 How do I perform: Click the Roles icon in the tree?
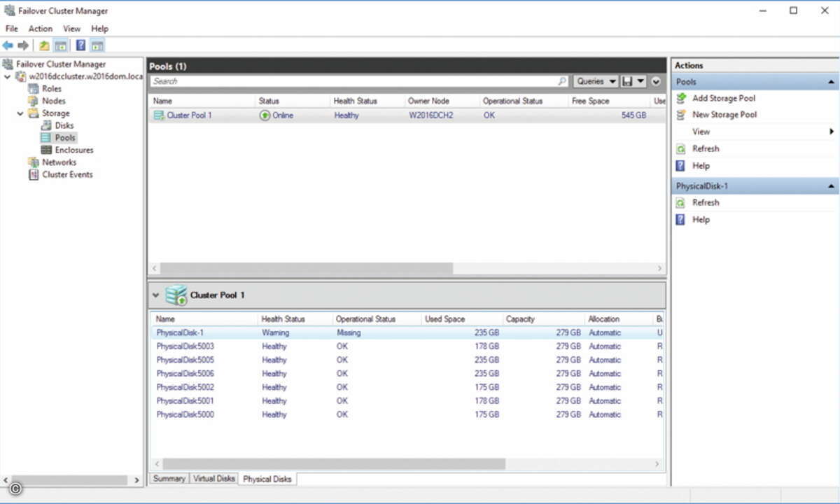click(x=33, y=89)
